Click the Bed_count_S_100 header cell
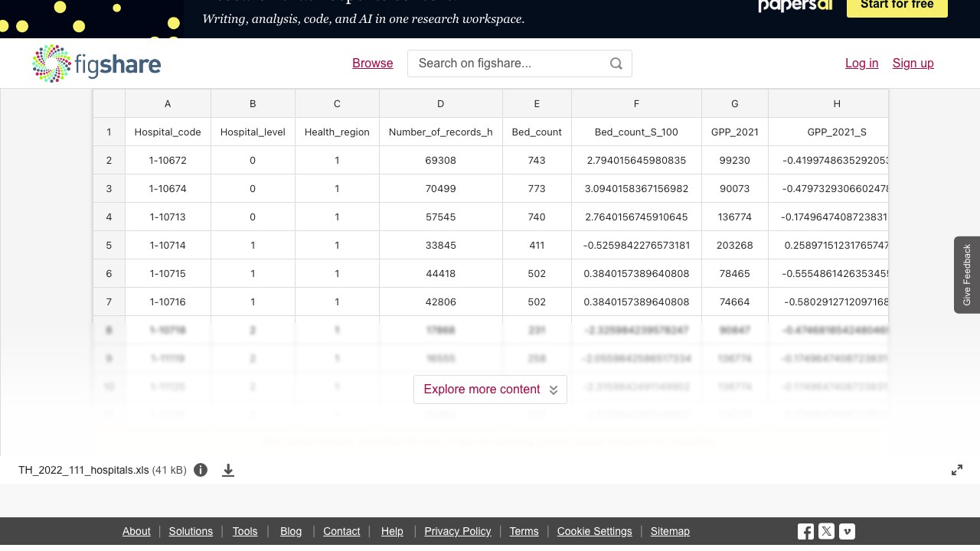The image size is (980, 551). (x=636, y=132)
